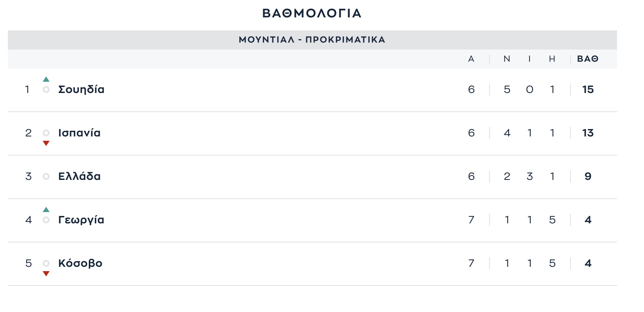This screenshot has height=312, width=644.
Task: Click the circle marker next to Κόσοβο
Action: [x=46, y=263]
